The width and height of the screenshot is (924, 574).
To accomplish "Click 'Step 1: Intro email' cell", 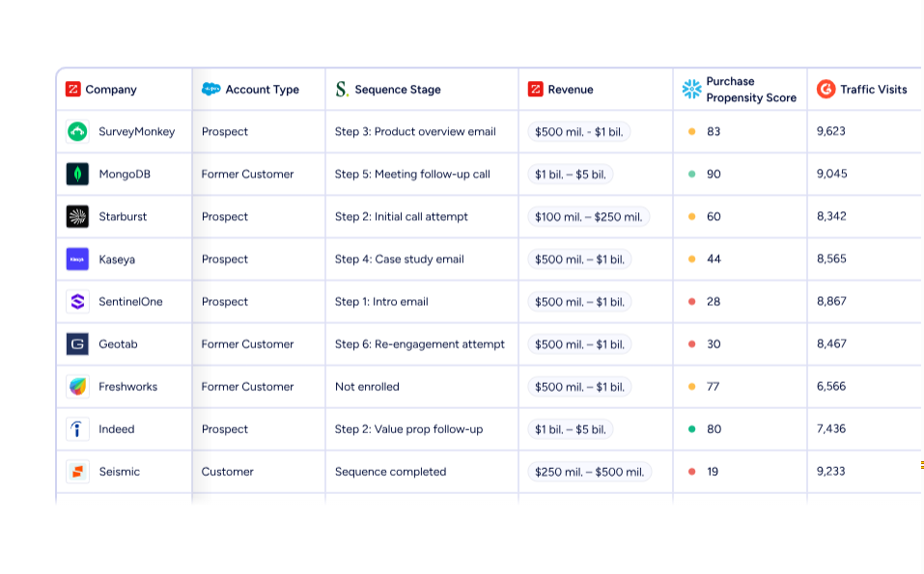I will (x=381, y=301).
